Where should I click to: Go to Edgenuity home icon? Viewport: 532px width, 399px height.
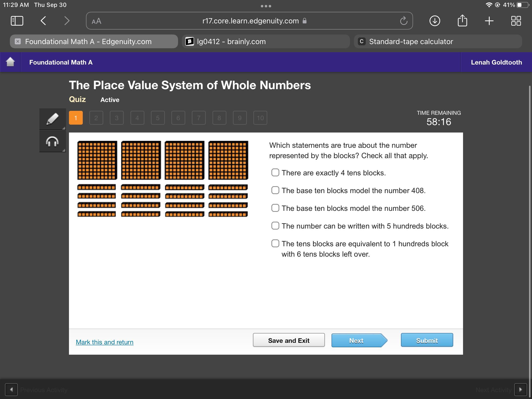(x=10, y=62)
